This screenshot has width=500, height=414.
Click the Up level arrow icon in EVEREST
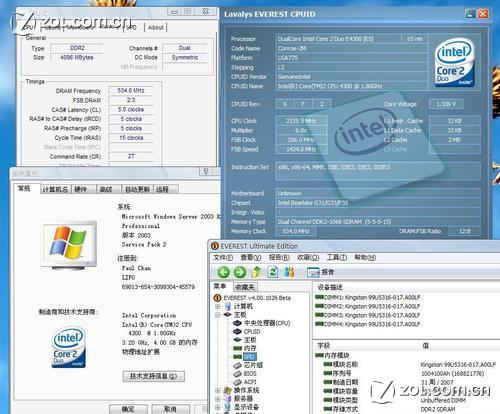coord(256,272)
